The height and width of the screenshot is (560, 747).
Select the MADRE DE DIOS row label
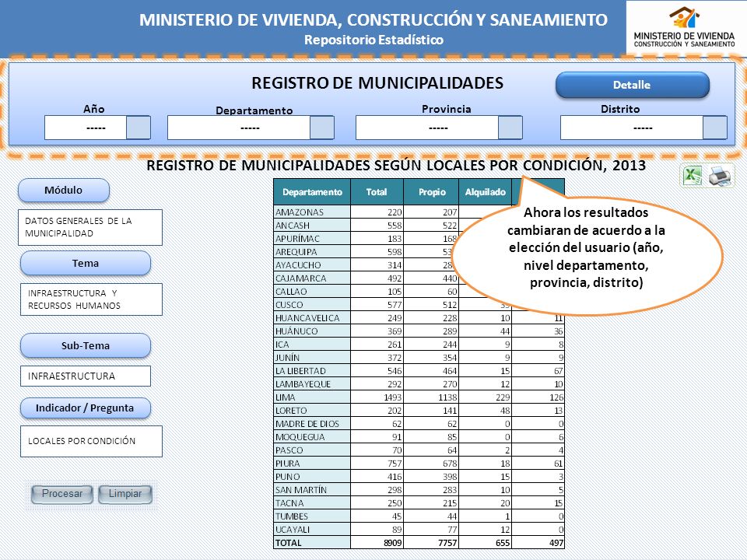(x=312, y=424)
